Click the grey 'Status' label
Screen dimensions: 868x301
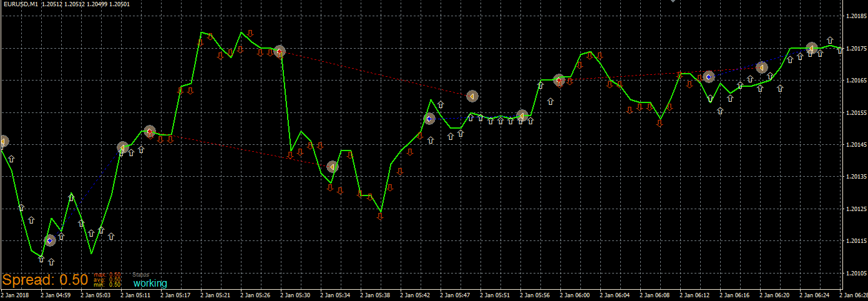tap(141, 275)
